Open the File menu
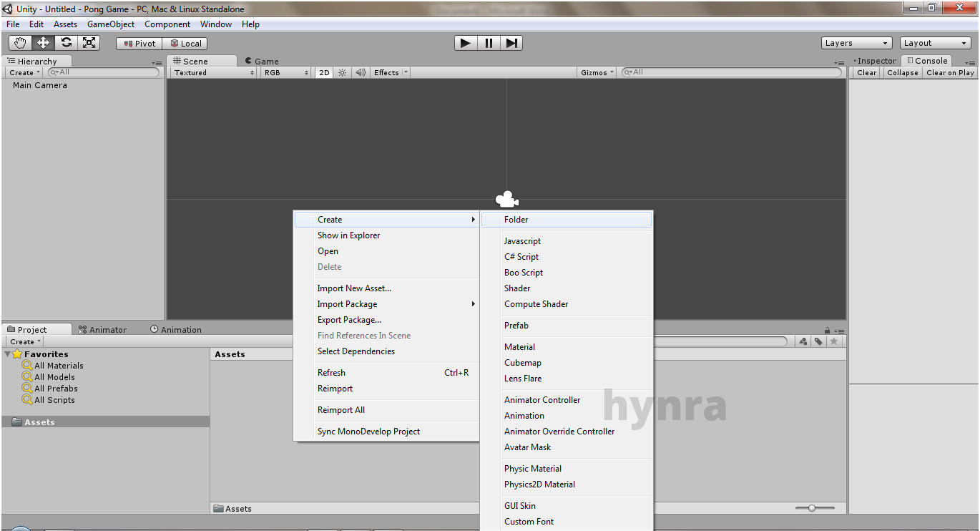This screenshot has width=980, height=531. pyautogui.click(x=13, y=24)
